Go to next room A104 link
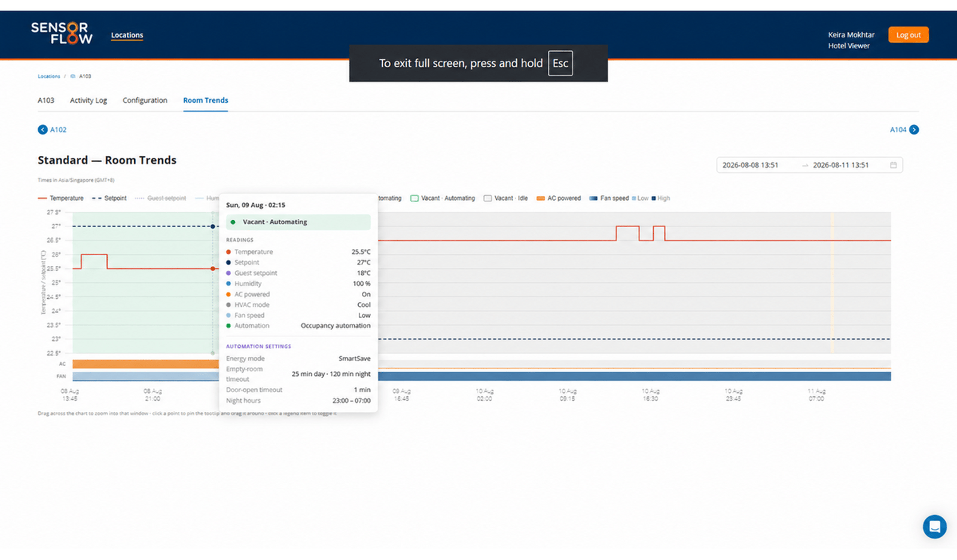The width and height of the screenshot is (957, 560). tap(898, 130)
